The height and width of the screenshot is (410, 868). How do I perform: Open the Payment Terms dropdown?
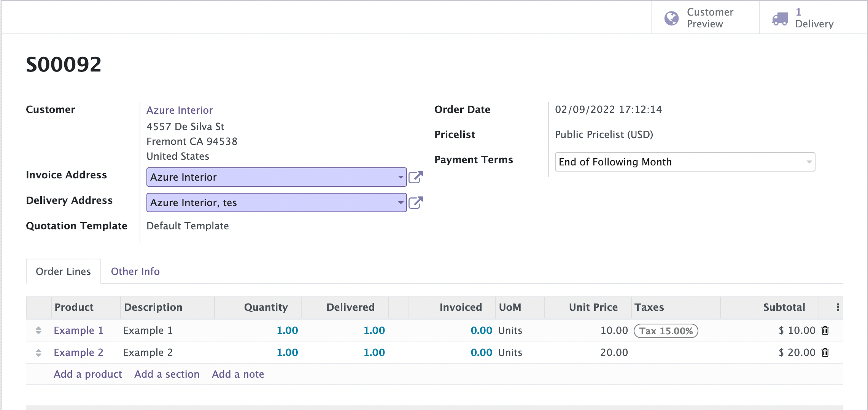685,162
